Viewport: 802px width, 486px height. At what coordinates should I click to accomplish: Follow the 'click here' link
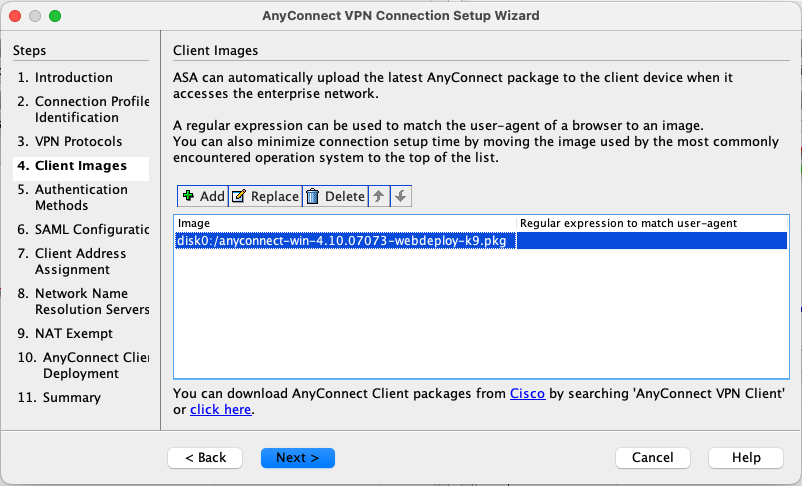221,409
